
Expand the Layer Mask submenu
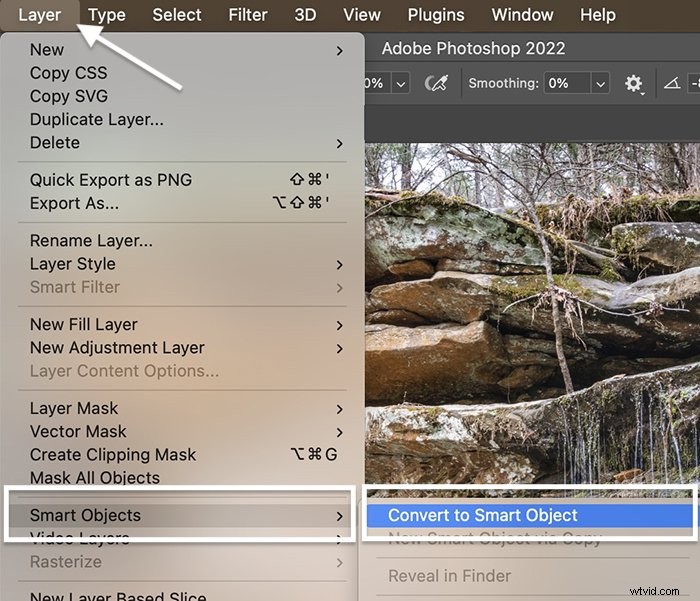point(183,409)
